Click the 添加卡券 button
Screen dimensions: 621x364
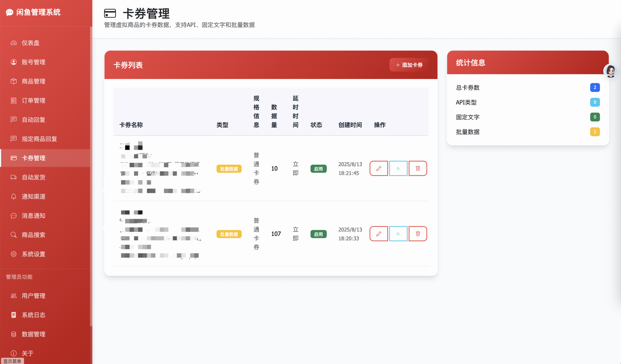click(x=409, y=65)
